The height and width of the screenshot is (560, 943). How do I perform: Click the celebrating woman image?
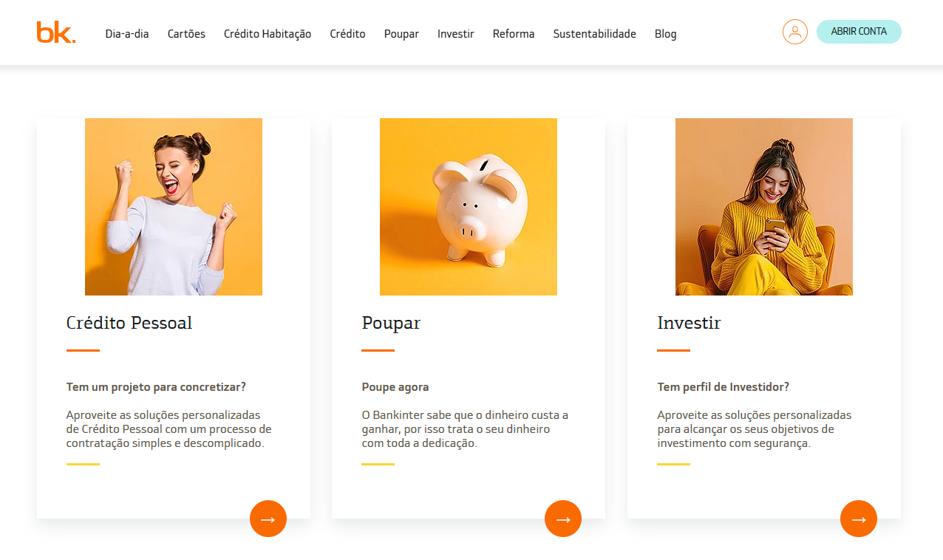(x=174, y=207)
